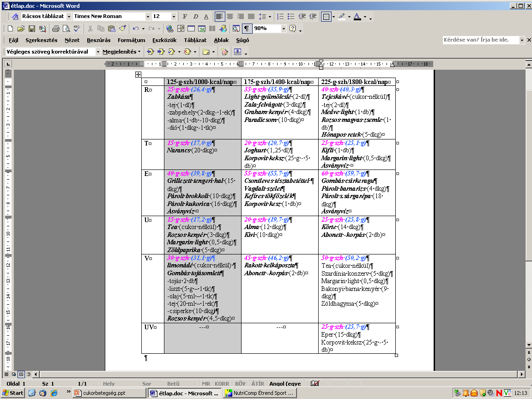Click the ÁTÍR overtype indicator

(258, 383)
